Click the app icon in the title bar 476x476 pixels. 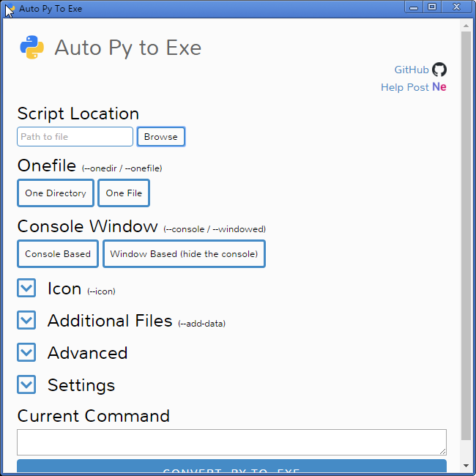point(10,9)
